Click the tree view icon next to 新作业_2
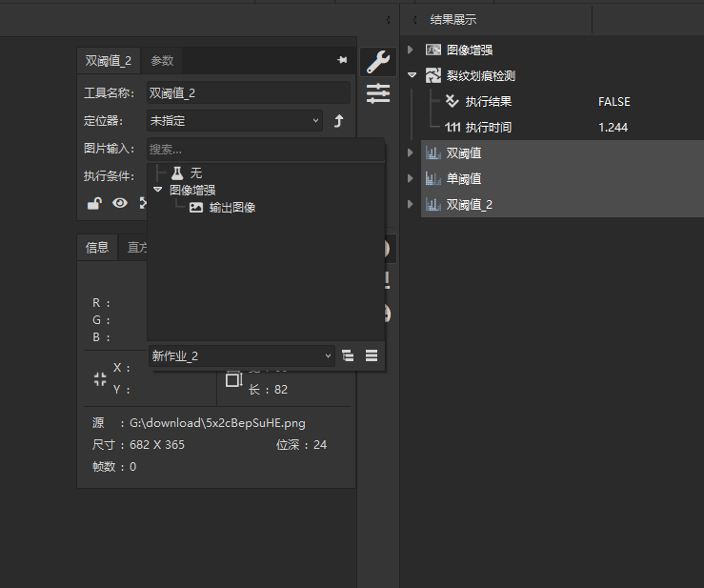This screenshot has height=588, width=704. [348, 355]
